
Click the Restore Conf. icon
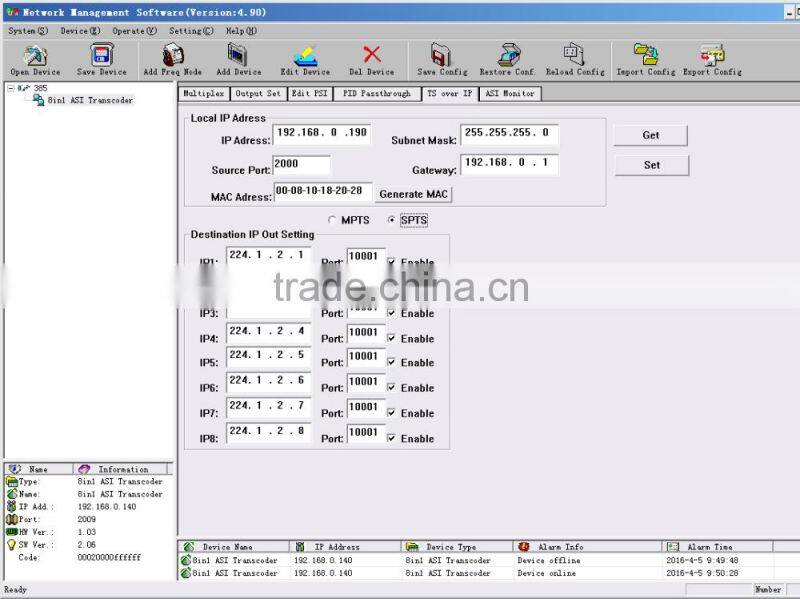(x=506, y=55)
